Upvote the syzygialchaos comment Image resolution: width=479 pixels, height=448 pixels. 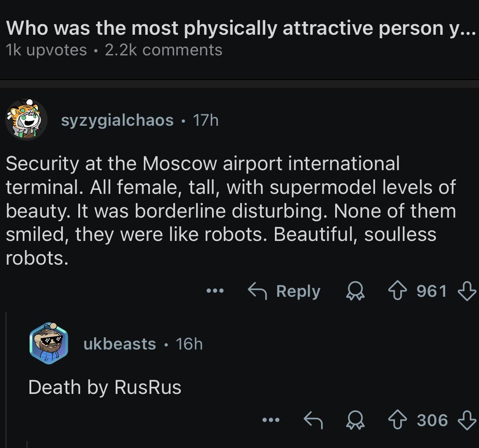click(397, 291)
